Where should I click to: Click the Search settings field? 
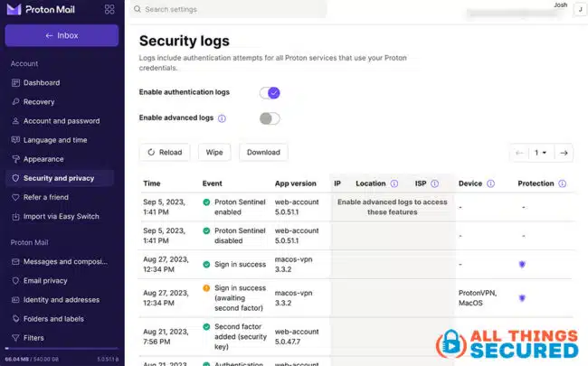click(228, 9)
